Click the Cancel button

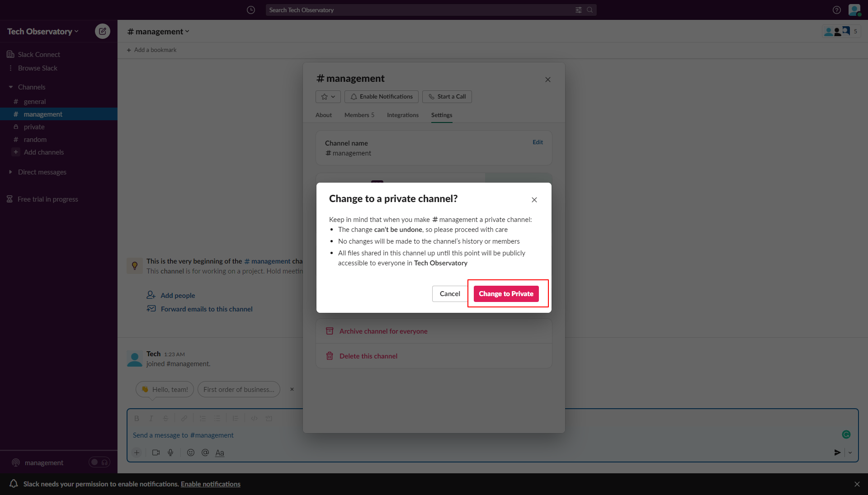pos(450,294)
